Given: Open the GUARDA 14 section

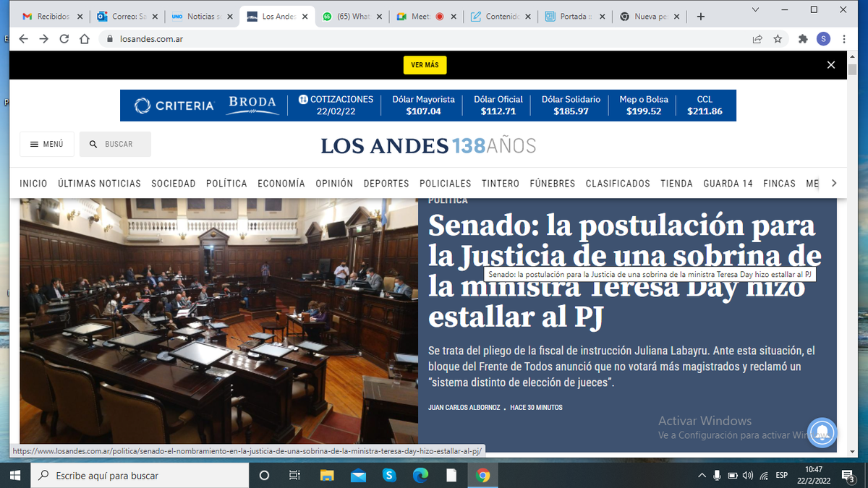Looking at the screenshot, I should point(728,184).
